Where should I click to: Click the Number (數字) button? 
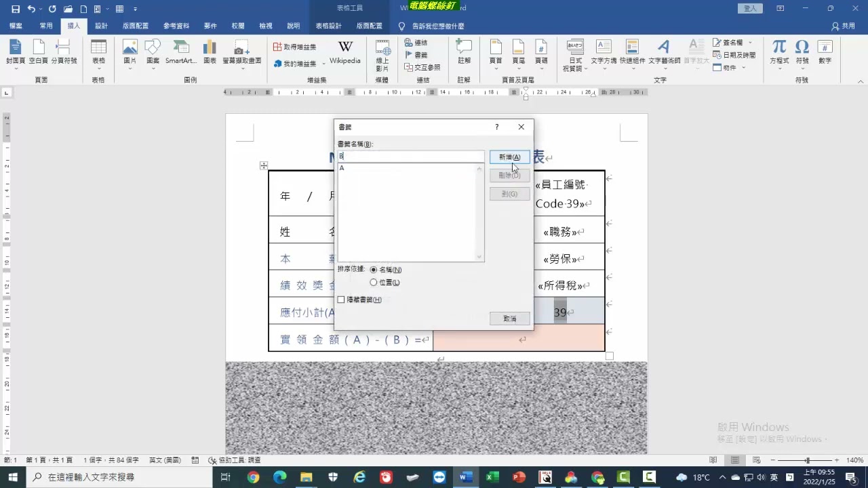(x=825, y=52)
